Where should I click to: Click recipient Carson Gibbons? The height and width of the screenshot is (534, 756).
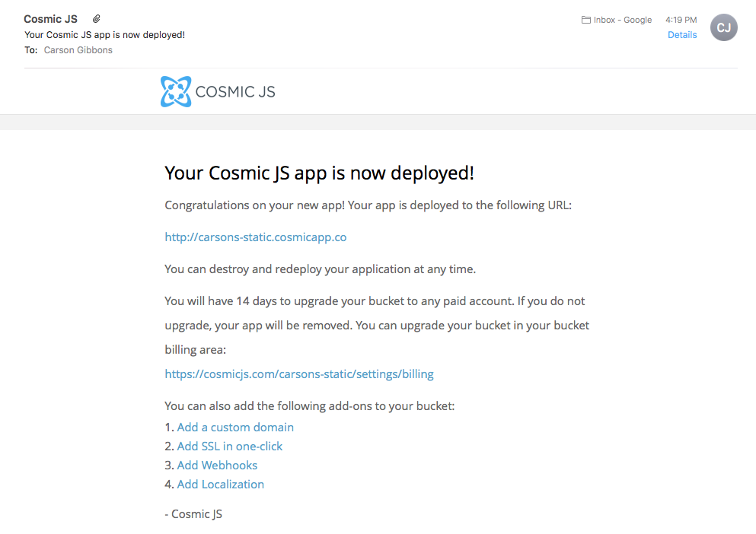tap(79, 51)
